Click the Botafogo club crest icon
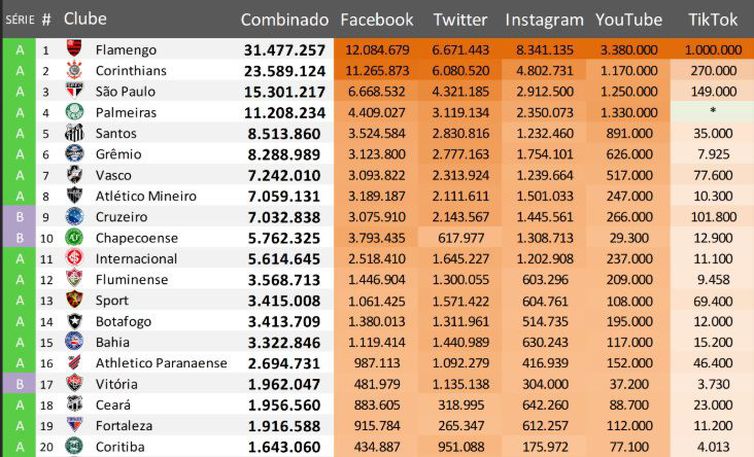The width and height of the screenshot is (754, 457). tap(73, 322)
